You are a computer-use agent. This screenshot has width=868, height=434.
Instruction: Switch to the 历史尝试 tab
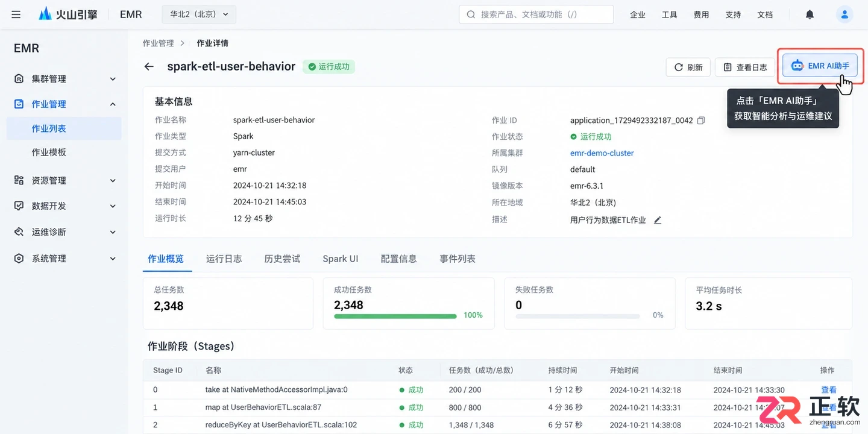(x=282, y=259)
